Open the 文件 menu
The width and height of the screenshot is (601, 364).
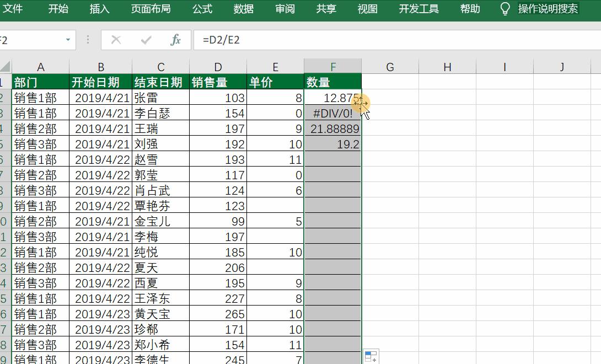[15, 9]
